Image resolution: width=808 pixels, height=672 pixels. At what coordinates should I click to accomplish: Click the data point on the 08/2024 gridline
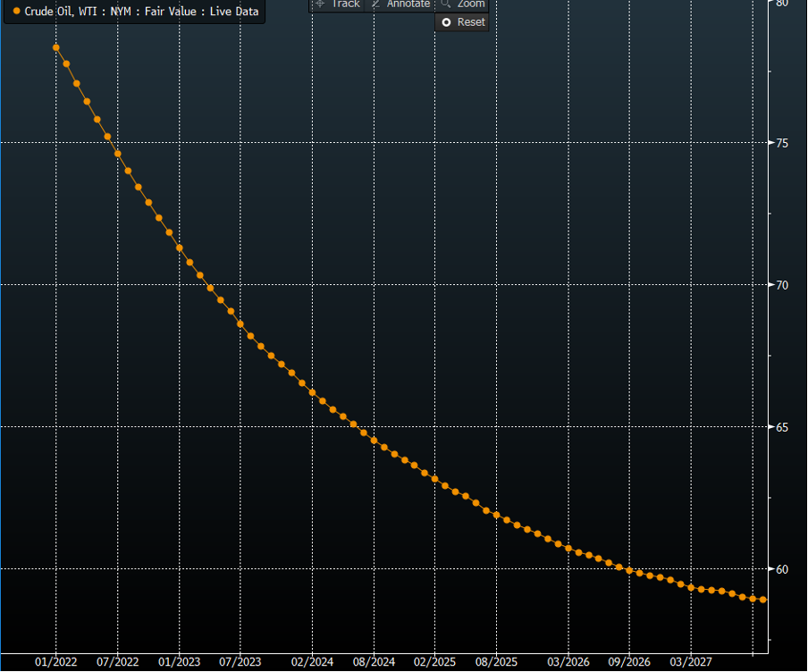point(375,441)
